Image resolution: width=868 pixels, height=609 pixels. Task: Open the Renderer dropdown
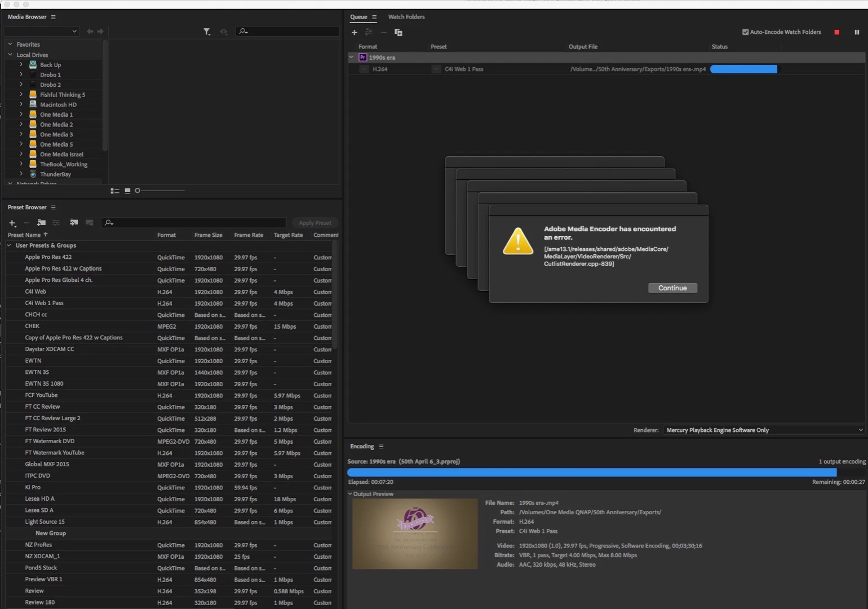coord(764,430)
